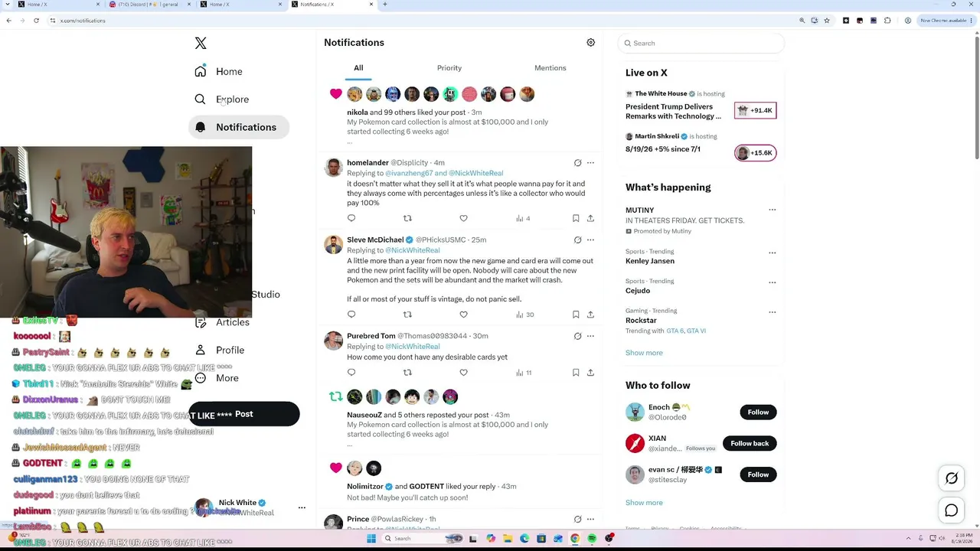The width and height of the screenshot is (980, 551).
Task: Open homelander's profile picture
Action: point(333,168)
